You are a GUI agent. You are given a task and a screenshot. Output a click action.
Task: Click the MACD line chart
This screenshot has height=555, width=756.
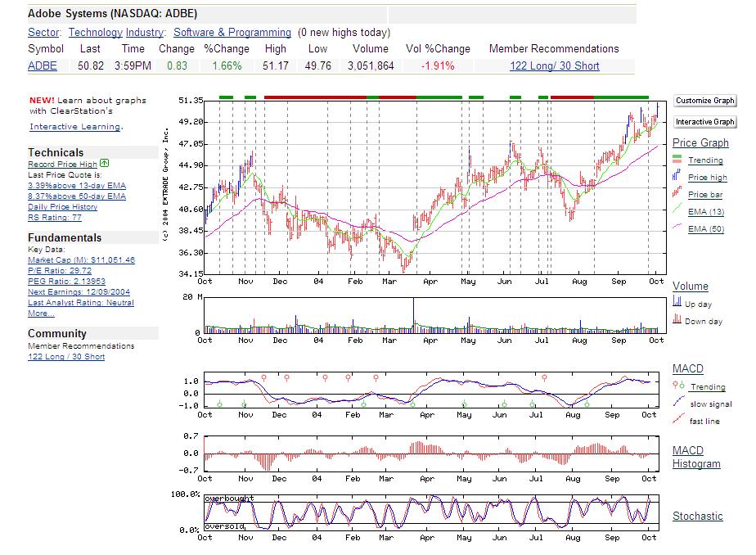pyautogui.click(x=431, y=390)
